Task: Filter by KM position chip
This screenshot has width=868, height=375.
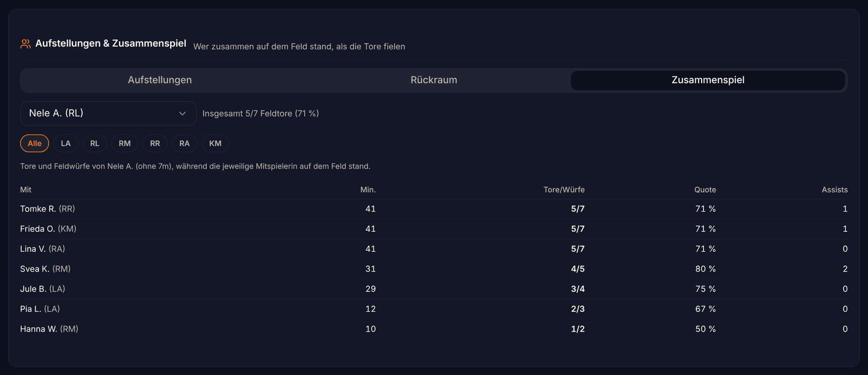Action: tap(215, 143)
